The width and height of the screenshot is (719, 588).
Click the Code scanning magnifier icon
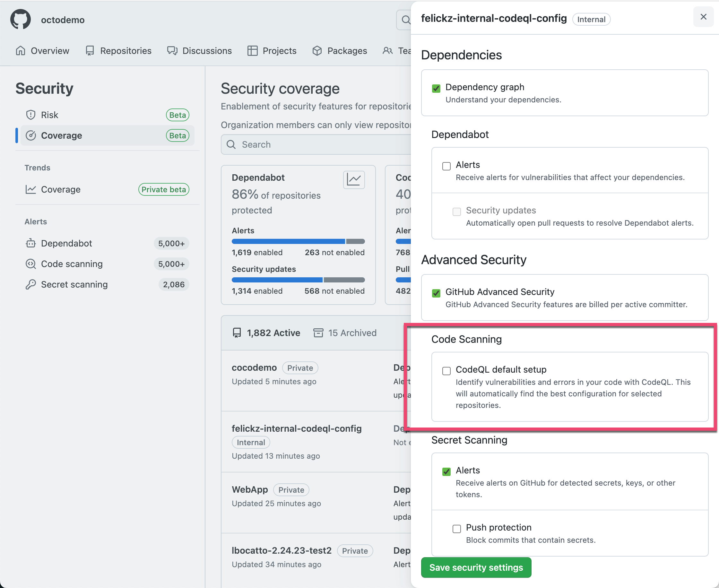tap(30, 264)
